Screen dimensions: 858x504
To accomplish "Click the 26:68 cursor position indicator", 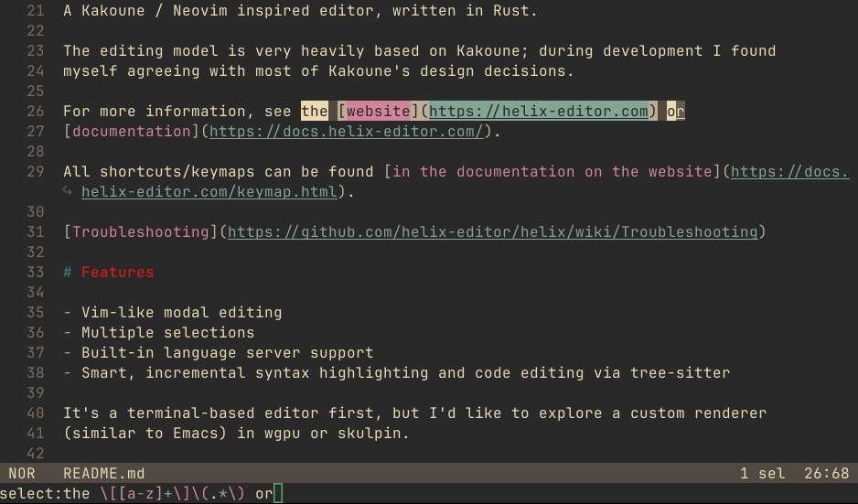I will pos(826,473).
